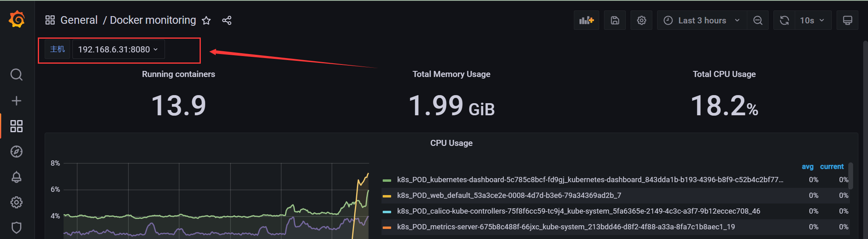
Task: Open the Last 3 hours time picker
Action: pyautogui.click(x=702, y=20)
